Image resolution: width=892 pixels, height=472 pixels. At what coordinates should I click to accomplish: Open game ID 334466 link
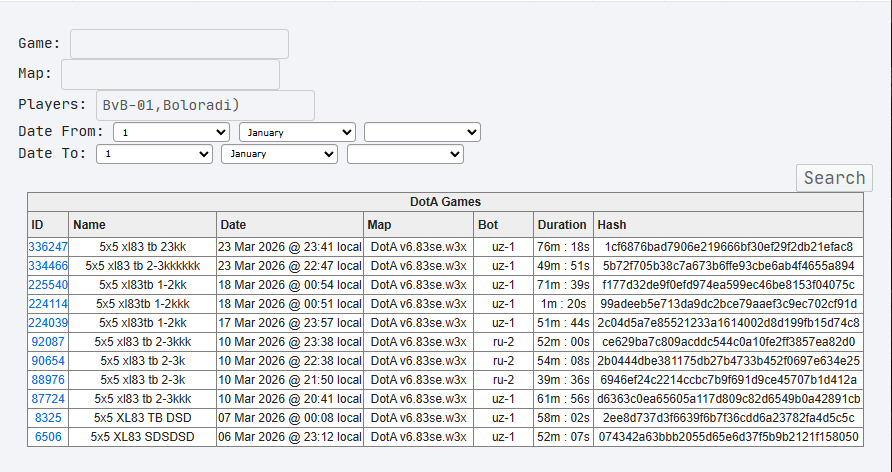coord(48,266)
